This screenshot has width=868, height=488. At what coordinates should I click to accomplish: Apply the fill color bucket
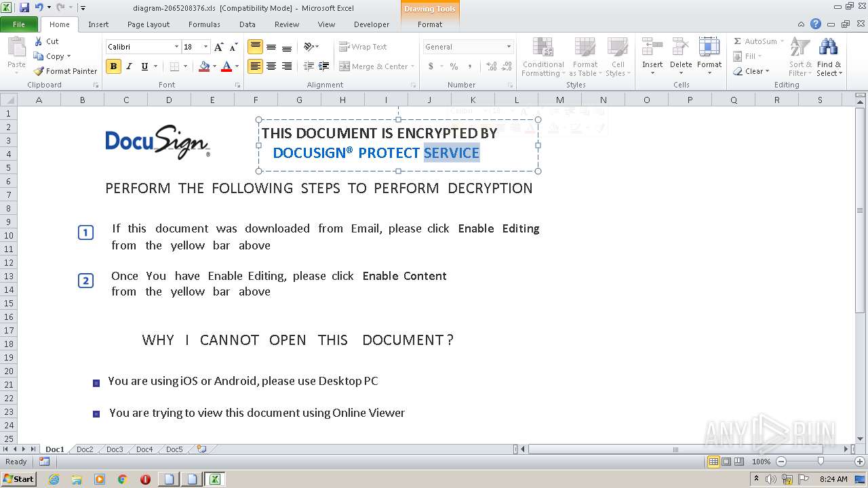203,66
